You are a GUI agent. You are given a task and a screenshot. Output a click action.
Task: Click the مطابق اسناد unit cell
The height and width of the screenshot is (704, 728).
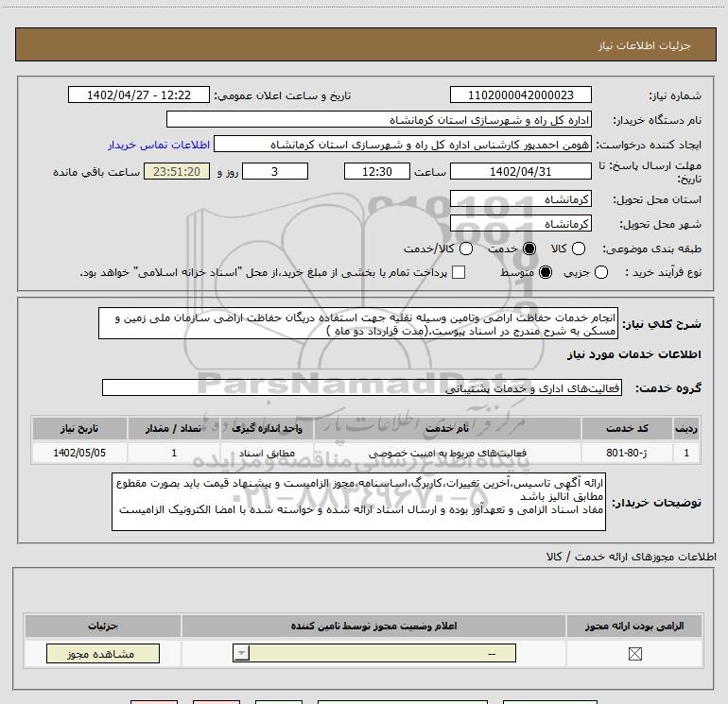[x=267, y=453]
